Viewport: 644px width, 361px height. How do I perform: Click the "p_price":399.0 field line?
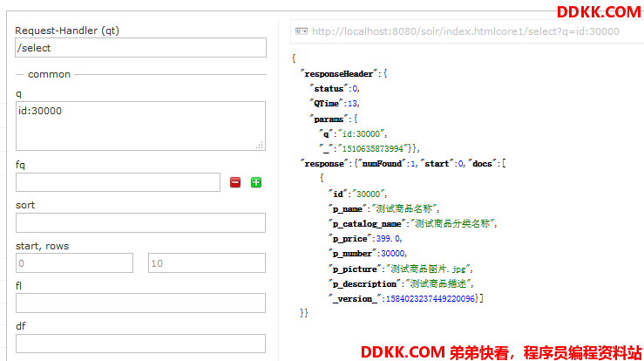pyautogui.click(x=365, y=239)
